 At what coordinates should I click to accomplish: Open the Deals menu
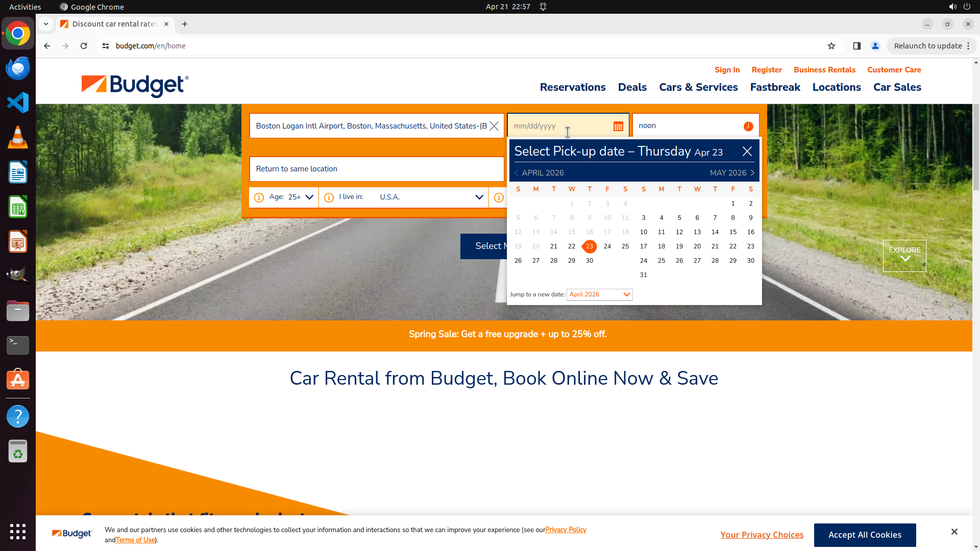pyautogui.click(x=632, y=87)
